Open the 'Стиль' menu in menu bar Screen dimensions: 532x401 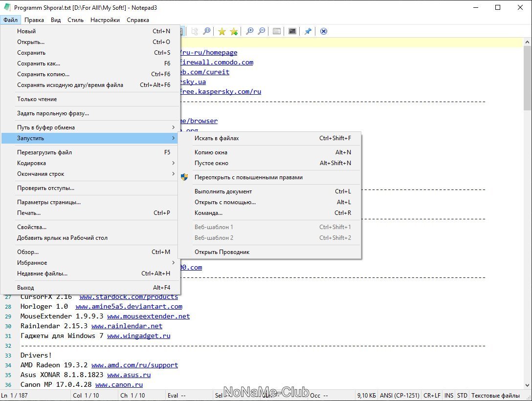75,20
